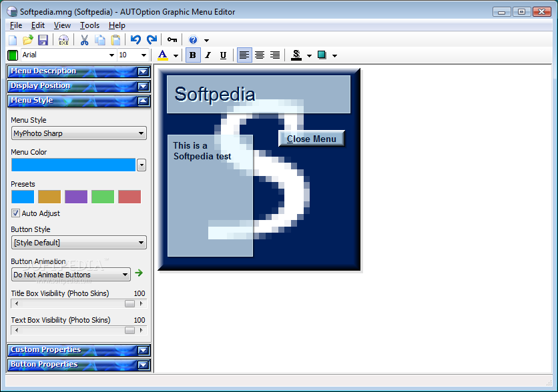Select the orange preset swatch
The image size is (558, 392).
(49, 197)
